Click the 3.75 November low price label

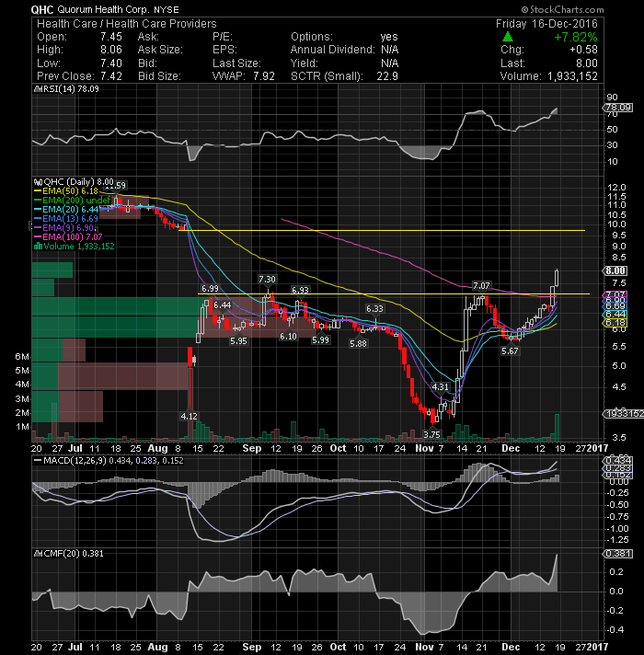[431, 434]
